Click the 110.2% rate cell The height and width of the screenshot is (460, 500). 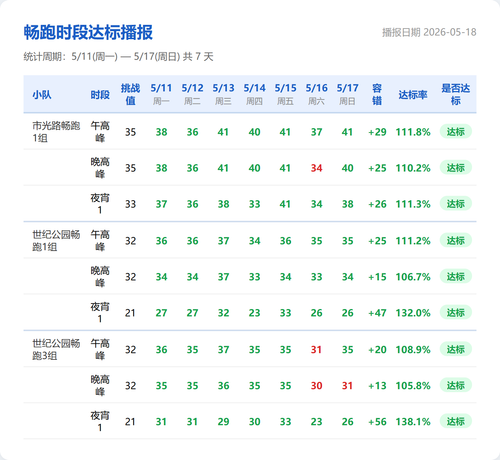413,168
